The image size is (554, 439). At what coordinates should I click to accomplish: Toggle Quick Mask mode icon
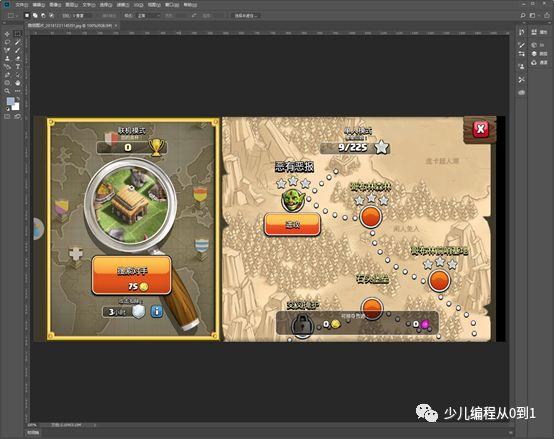coord(7,116)
